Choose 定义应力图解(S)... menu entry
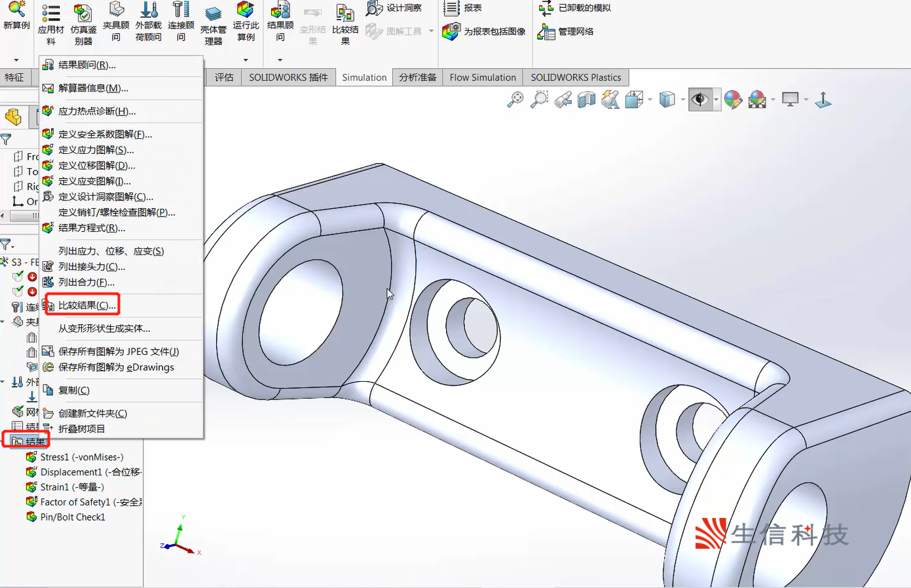The height and width of the screenshot is (588, 911). pyautogui.click(x=121, y=150)
